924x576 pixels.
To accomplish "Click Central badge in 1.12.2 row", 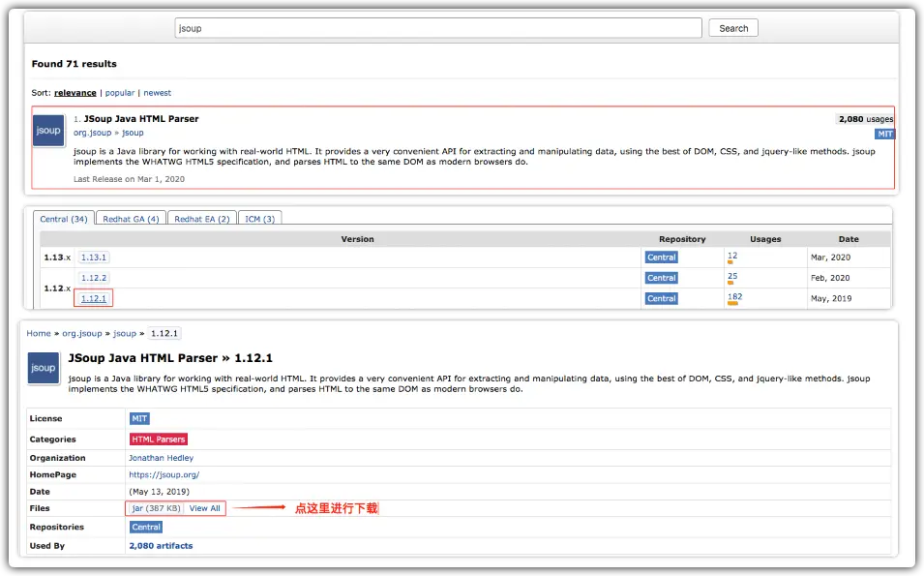I will 661,278.
